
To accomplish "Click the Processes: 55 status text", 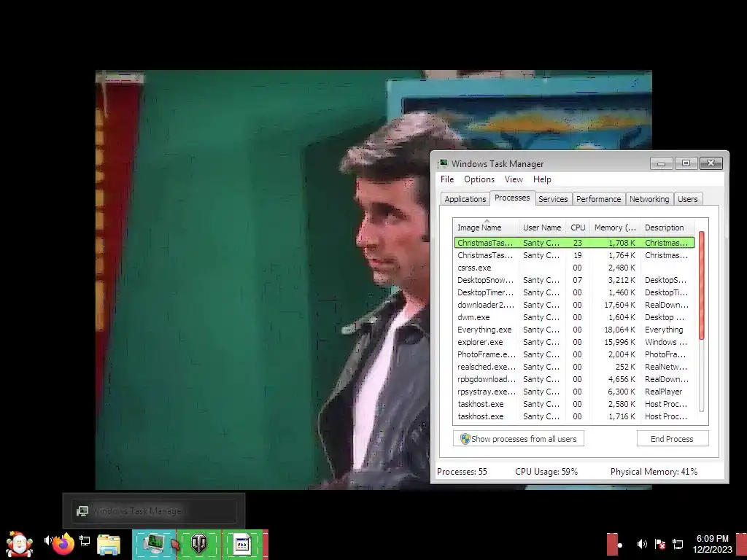I will (x=462, y=472).
